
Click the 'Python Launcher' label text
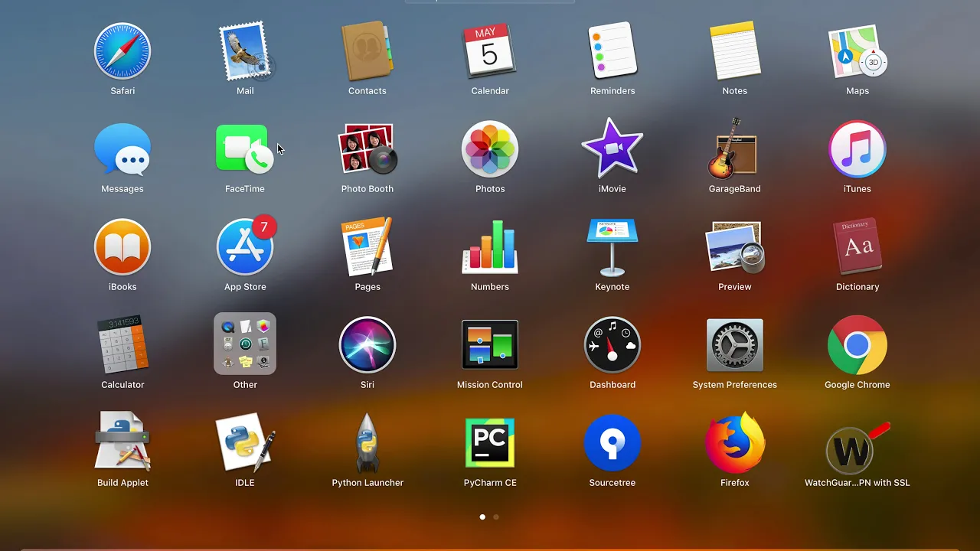coord(367,483)
